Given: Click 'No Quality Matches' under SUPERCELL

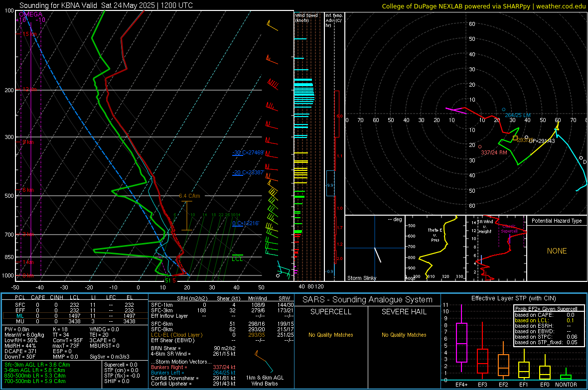Looking at the screenshot, I should point(331,335).
